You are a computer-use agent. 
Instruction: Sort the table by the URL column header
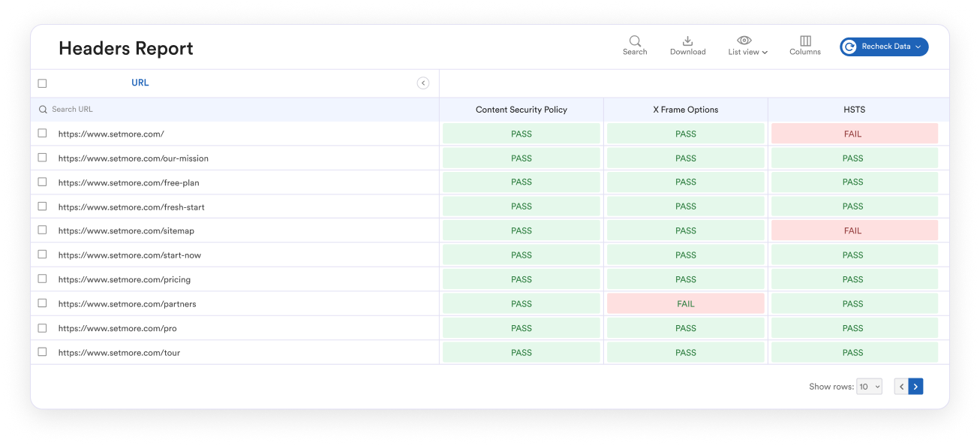[x=140, y=83]
